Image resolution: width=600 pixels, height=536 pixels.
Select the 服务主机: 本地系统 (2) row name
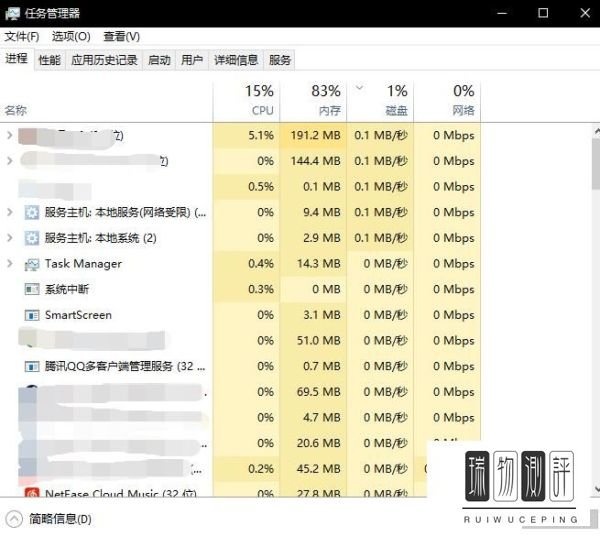coord(101,238)
